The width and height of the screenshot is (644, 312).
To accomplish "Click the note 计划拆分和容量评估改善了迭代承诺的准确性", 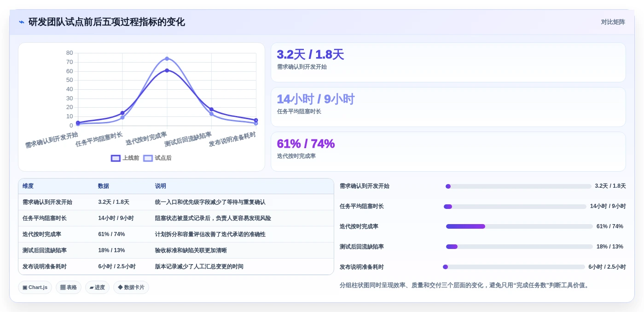I will pyautogui.click(x=210, y=234).
